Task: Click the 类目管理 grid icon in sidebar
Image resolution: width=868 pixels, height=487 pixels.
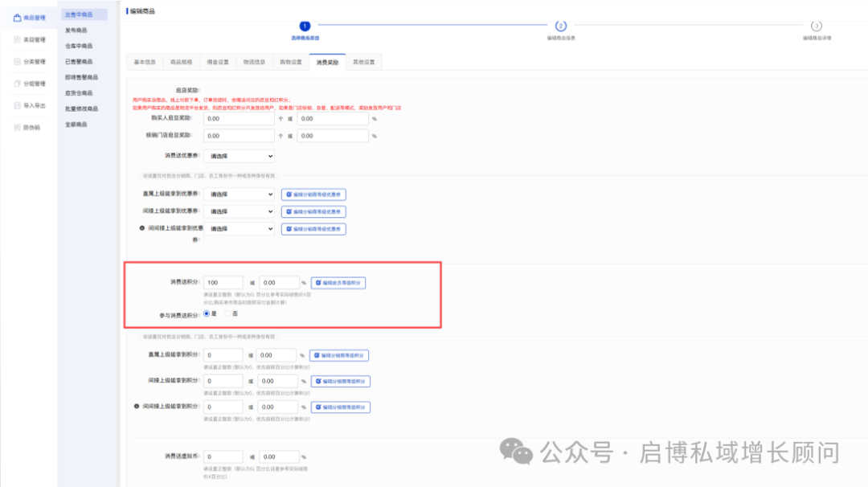Action: [17, 39]
